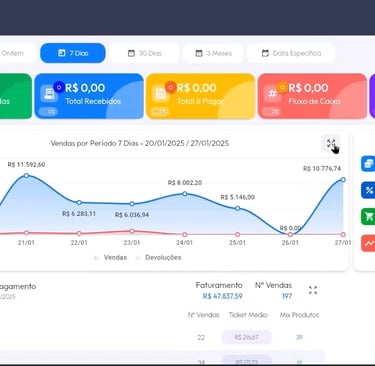Viewport: 375px width, 366px height.
Task: Open the Total à Pagar yellow card
Action: 200,96
